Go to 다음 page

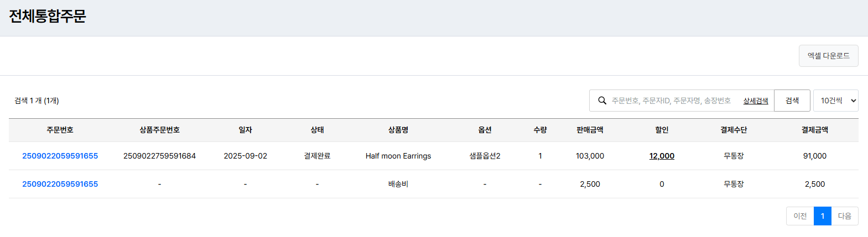[x=844, y=216]
